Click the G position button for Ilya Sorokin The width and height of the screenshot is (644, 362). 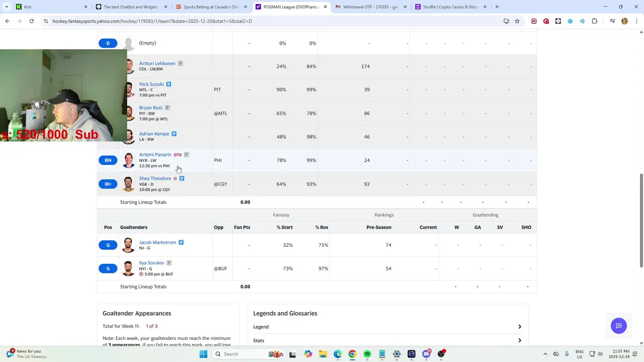(108, 268)
